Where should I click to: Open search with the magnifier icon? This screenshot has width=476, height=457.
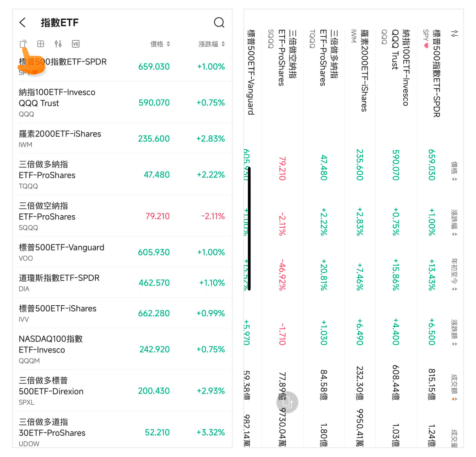[x=219, y=23]
